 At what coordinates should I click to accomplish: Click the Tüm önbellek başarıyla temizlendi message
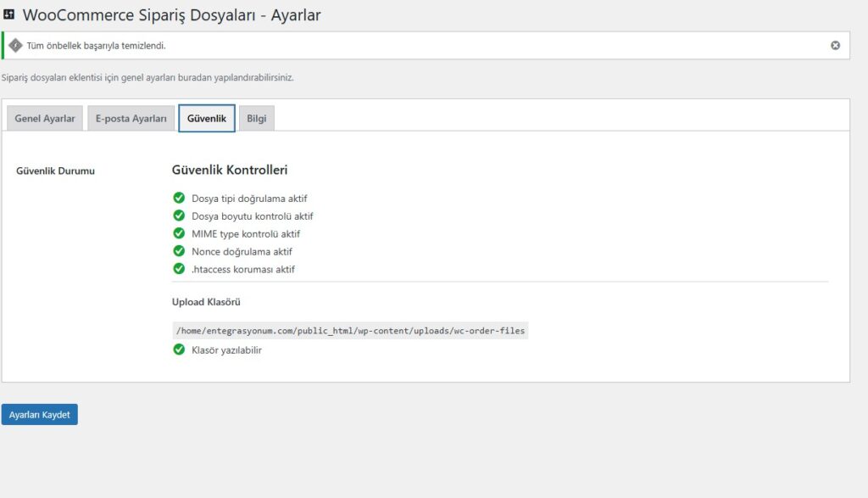[x=114, y=44]
